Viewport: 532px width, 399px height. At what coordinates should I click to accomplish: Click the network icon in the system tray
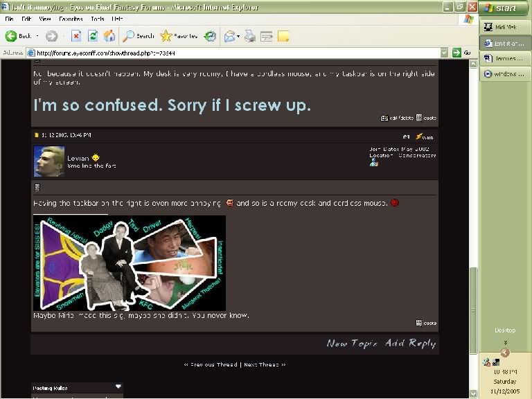coord(486,362)
